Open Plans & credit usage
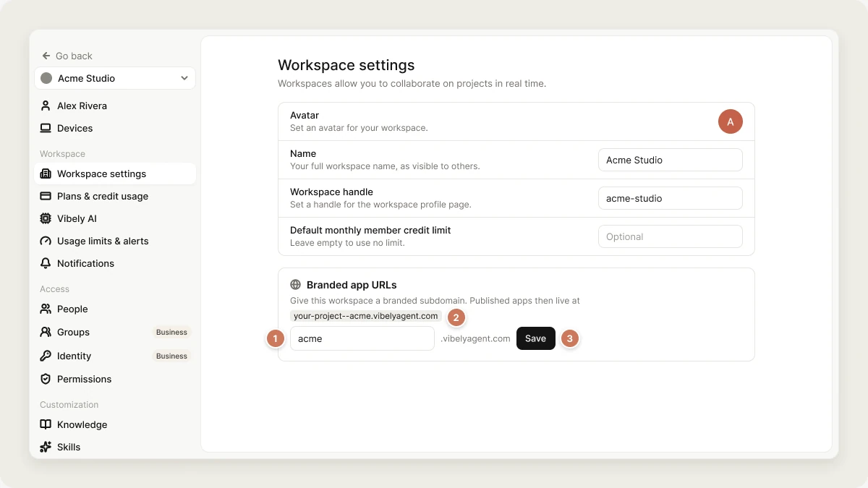Viewport: 868px width, 488px height. click(115, 196)
